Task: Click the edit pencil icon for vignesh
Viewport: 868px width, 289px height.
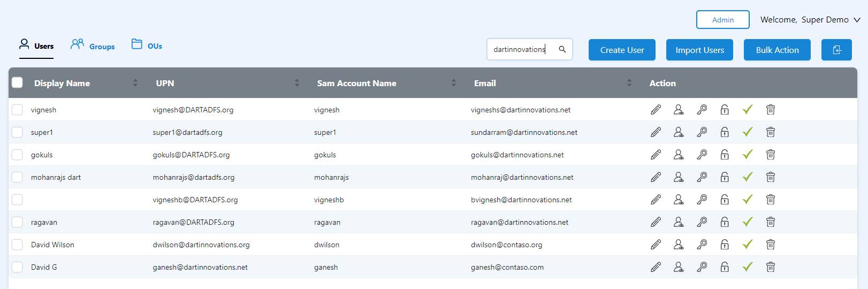Action: coord(656,110)
